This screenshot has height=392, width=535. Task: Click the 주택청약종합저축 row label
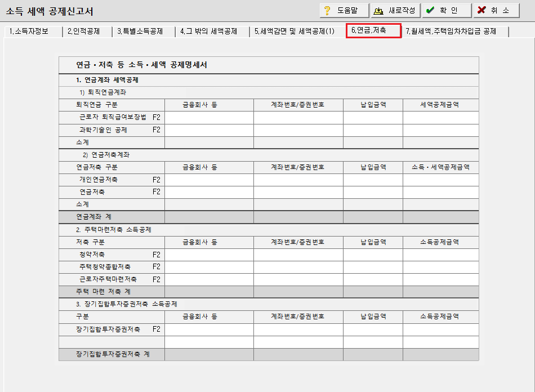coord(105,267)
